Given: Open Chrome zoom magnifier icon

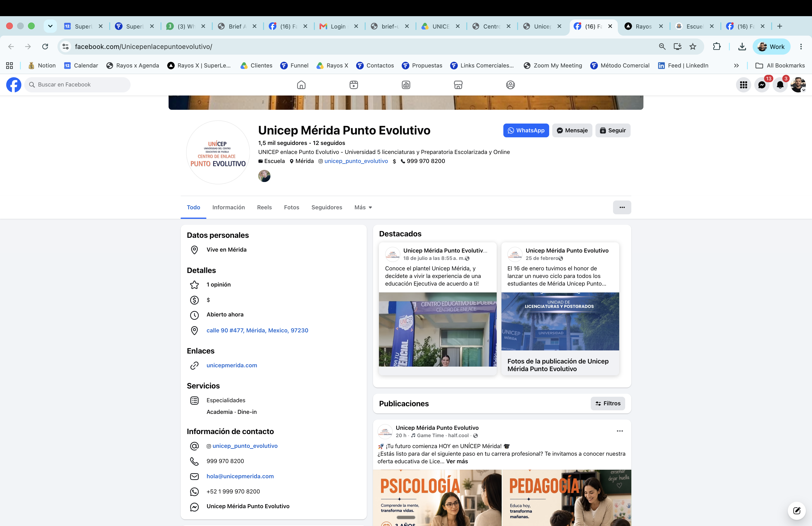Looking at the screenshot, I should coord(662,46).
